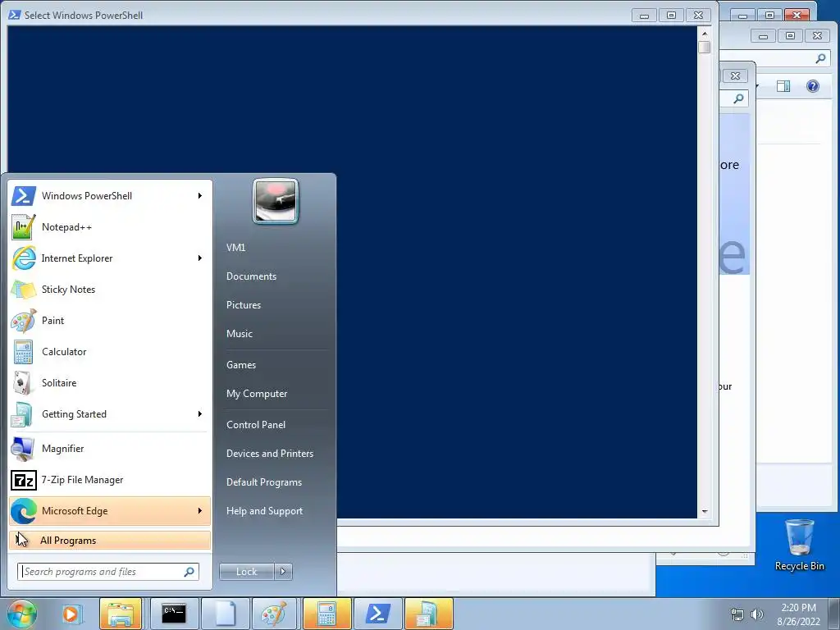840x630 pixels.
Task: Click the PowerShell title bar icon
Action: 15,15
